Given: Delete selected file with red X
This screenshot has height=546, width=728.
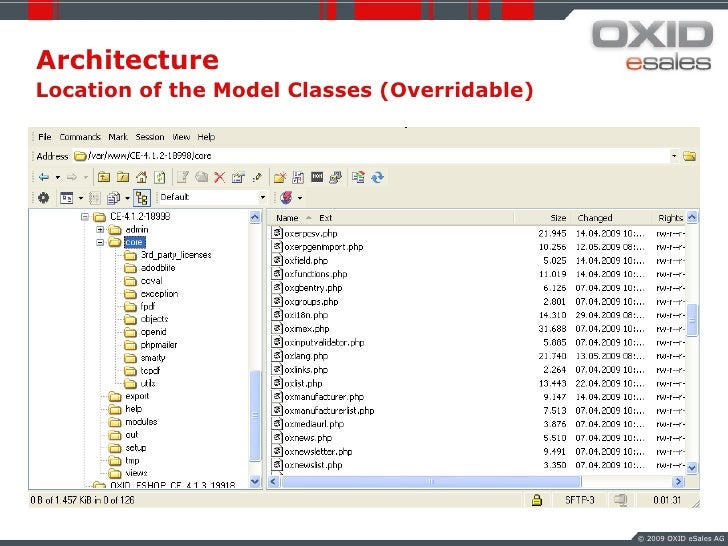Looking at the screenshot, I should [x=220, y=177].
